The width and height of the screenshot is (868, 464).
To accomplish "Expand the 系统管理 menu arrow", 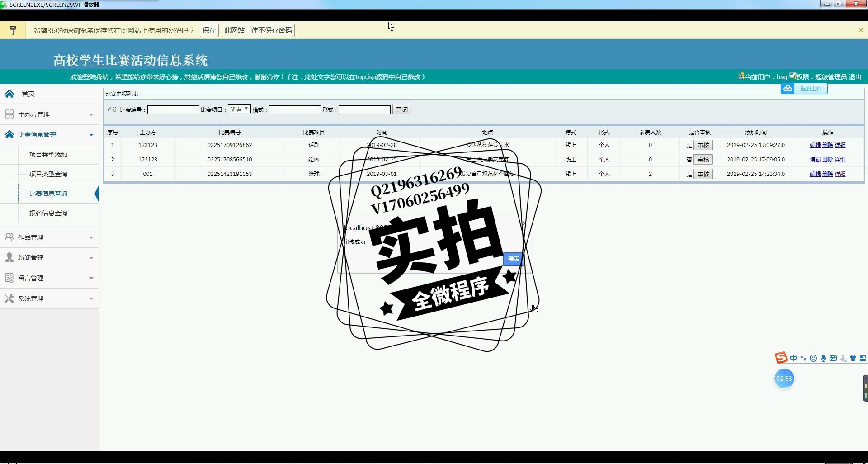I will [91, 299].
